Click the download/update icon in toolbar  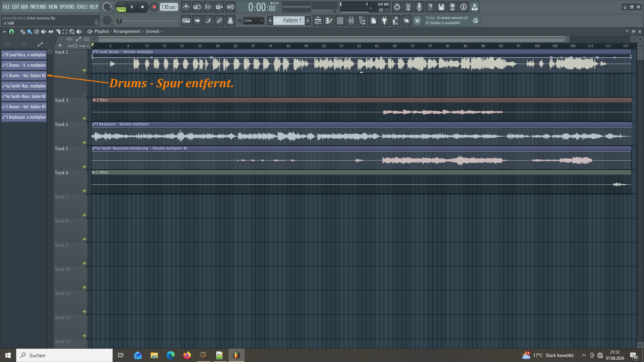[x=475, y=7]
